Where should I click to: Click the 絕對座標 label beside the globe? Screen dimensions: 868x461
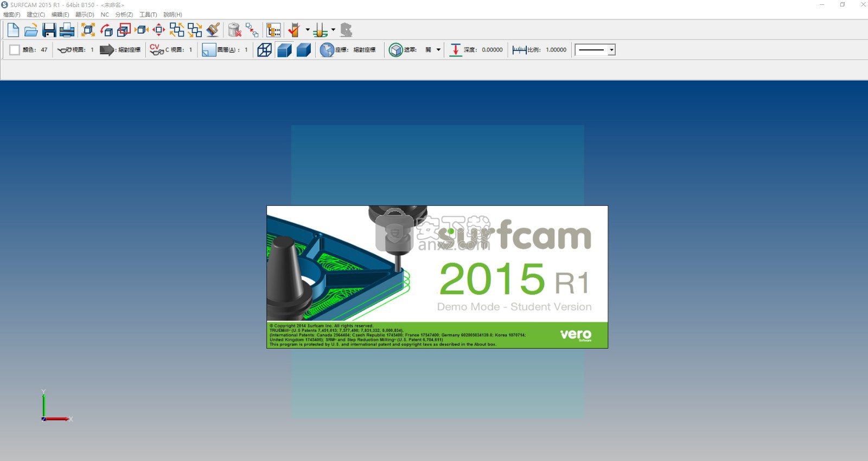pos(365,50)
